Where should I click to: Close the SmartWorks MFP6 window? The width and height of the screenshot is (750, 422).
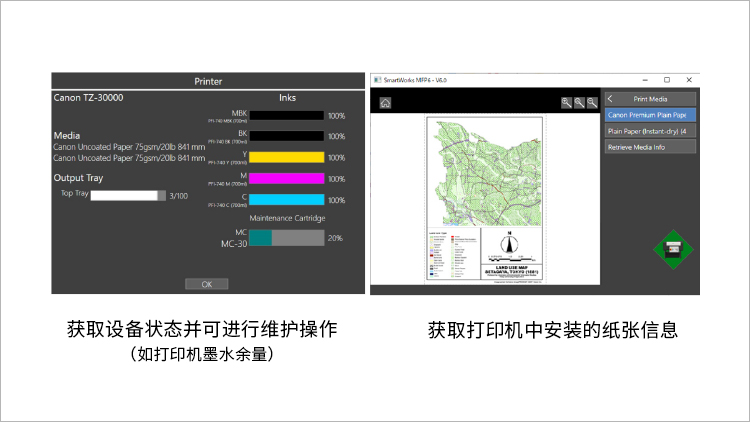tap(689, 80)
